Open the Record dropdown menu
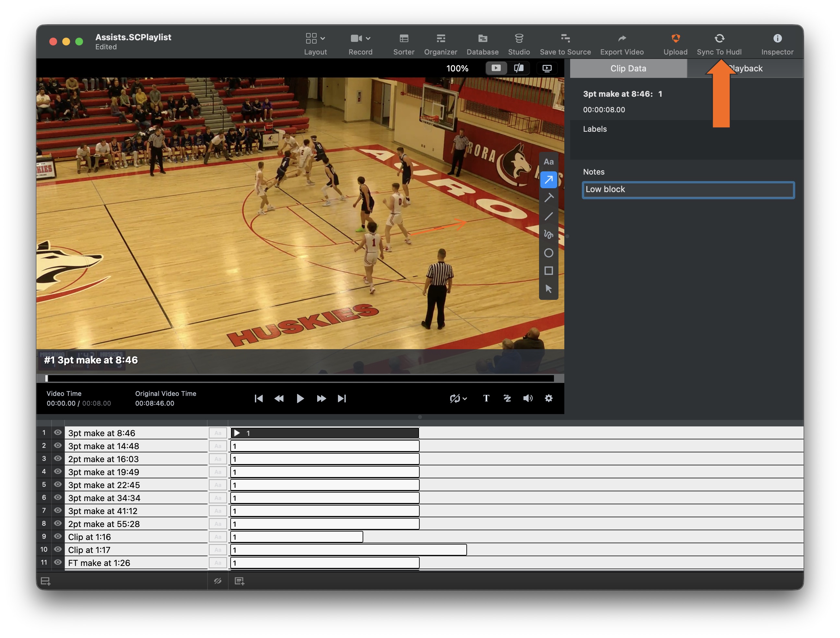This screenshot has width=840, height=638. pyautogui.click(x=360, y=44)
